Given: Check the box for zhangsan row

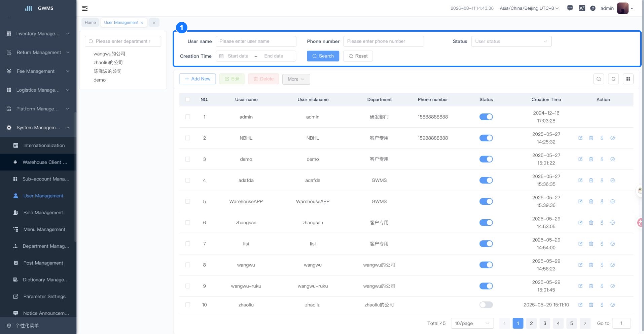Looking at the screenshot, I should coord(188,223).
